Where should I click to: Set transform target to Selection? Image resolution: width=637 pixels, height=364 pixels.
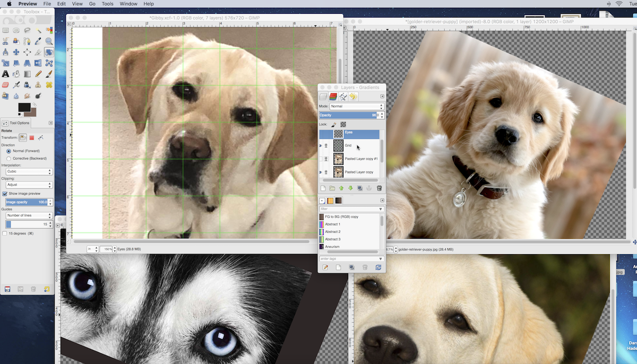point(32,137)
